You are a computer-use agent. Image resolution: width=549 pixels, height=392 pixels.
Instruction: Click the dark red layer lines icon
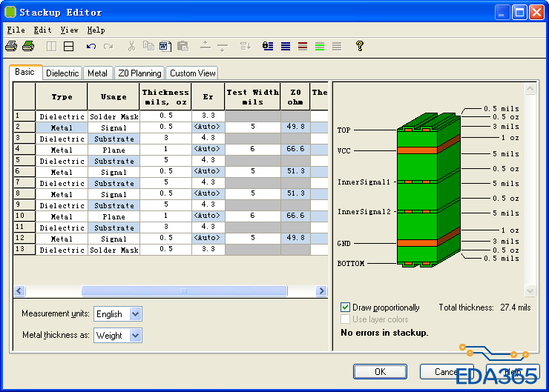pos(303,46)
